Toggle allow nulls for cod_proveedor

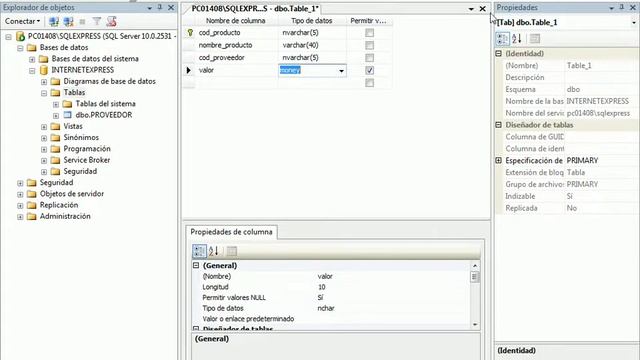369,58
